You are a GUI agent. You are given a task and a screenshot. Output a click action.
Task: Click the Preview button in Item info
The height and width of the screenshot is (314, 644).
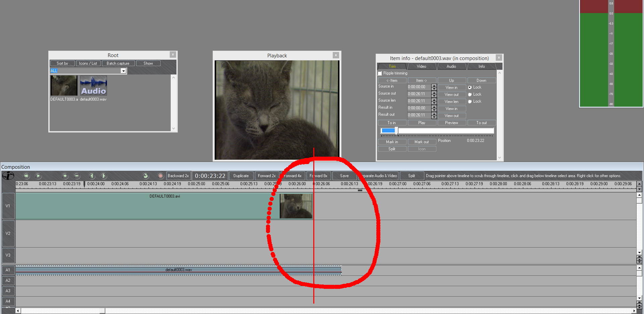coord(451,123)
